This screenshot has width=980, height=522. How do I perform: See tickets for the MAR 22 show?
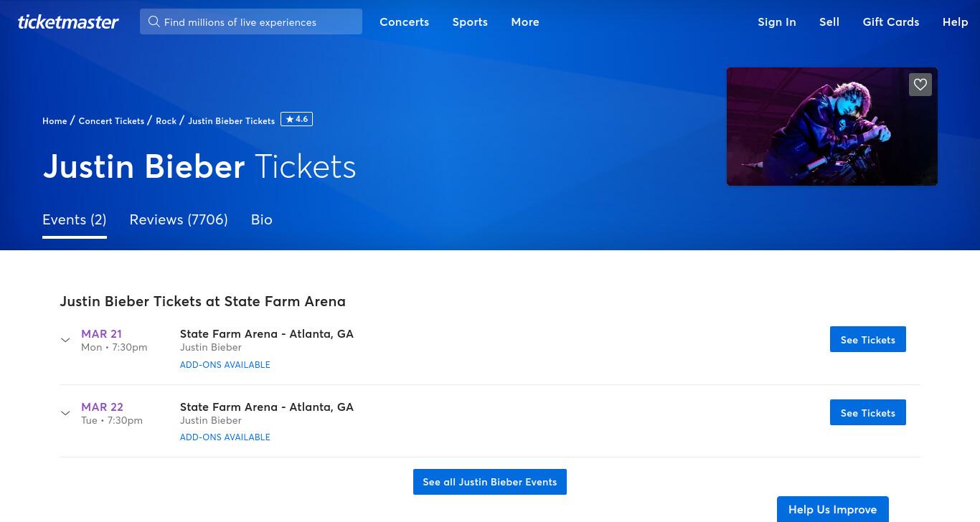[868, 412]
